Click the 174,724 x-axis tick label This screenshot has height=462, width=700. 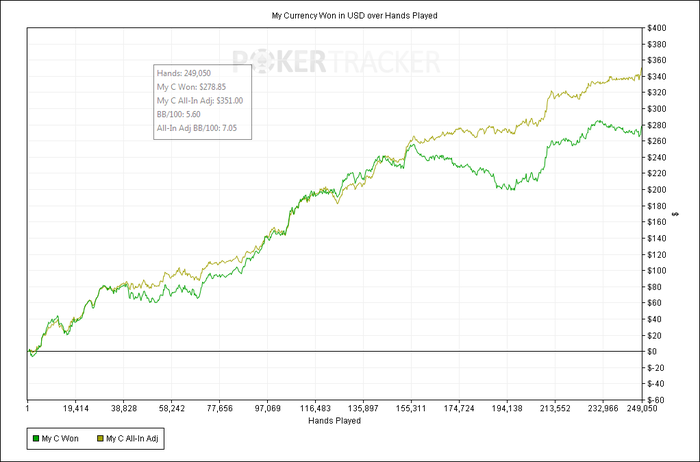click(459, 408)
